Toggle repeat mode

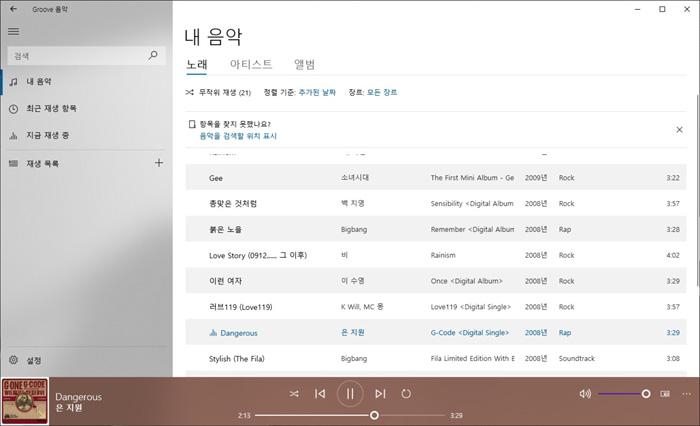tap(406, 394)
